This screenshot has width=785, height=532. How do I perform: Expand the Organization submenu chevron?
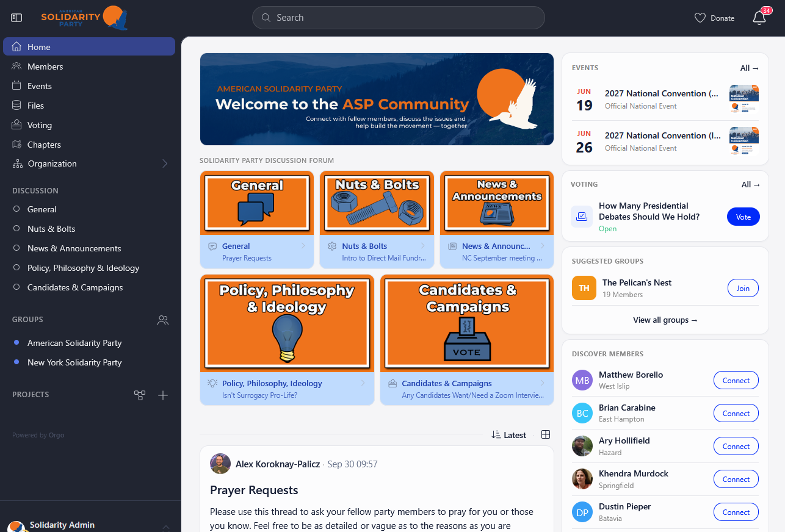tap(165, 164)
